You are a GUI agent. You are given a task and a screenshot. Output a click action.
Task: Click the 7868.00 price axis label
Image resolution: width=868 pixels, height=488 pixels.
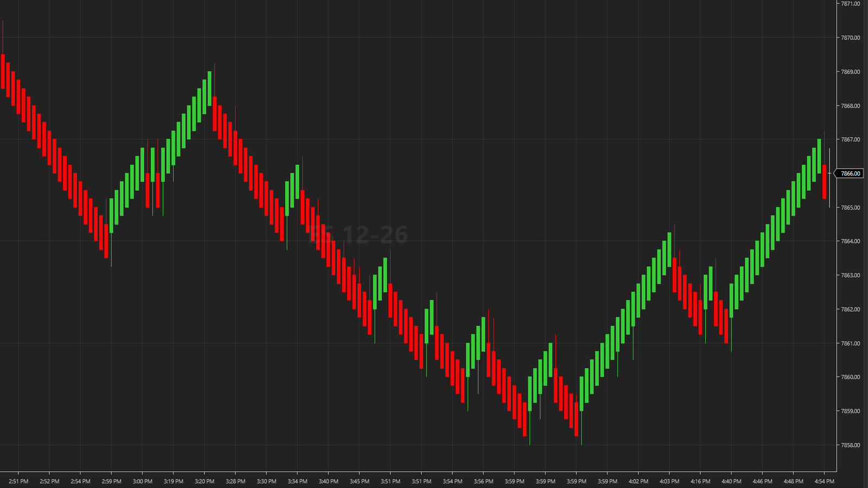(x=850, y=106)
